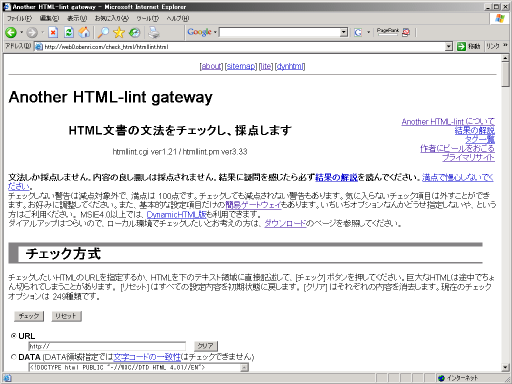The image size is (512, 384).
Task: Click the URL input field containing http://
Action: point(107,346)
